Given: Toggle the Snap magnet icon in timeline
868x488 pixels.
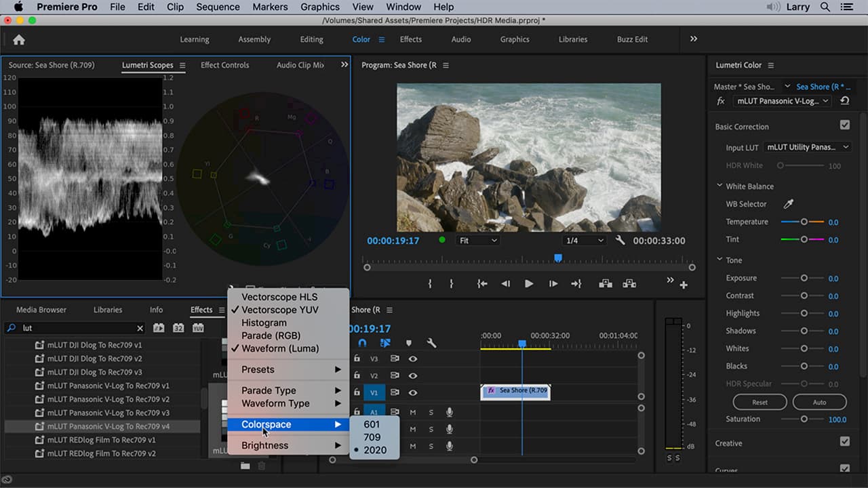Looking at the screenshot, I should point(364,343).
